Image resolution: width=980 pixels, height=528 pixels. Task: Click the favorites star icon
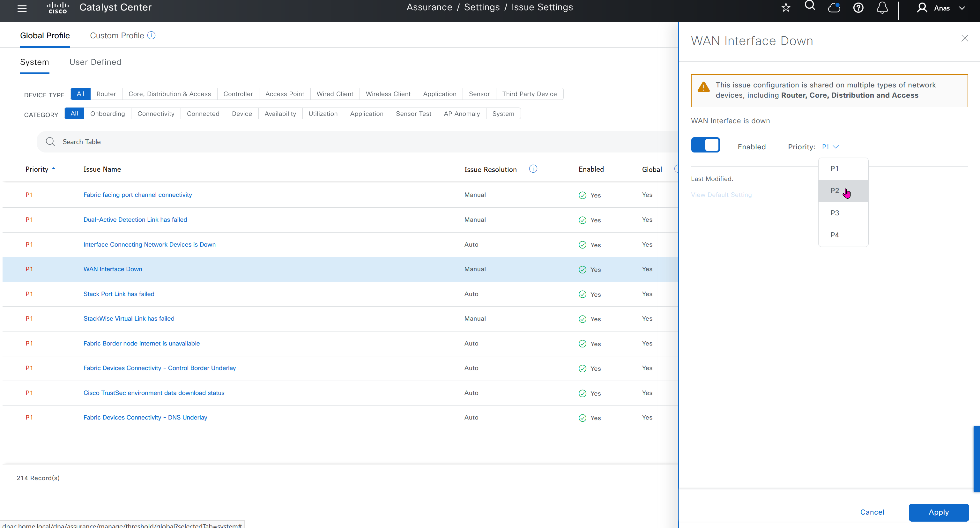click(786, 8)
